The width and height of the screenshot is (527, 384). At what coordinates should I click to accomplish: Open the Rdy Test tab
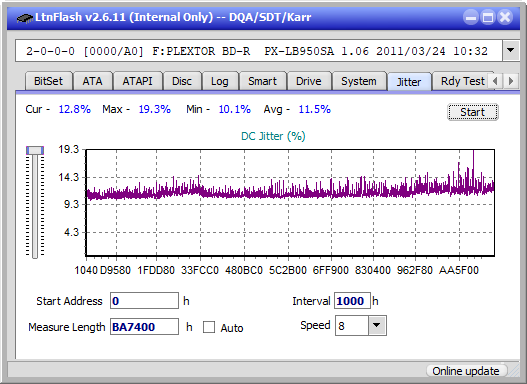[x=462, y=81]
